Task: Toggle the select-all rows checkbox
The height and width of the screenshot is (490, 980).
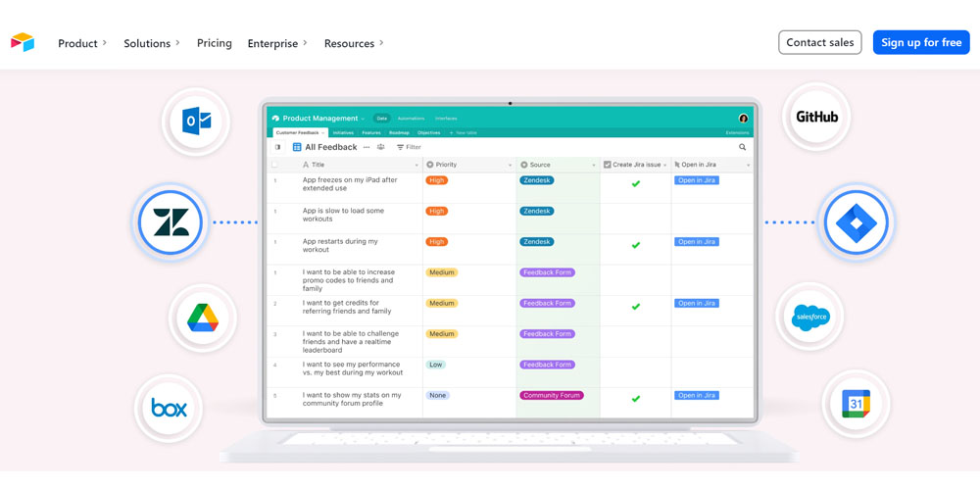Action: (x=274, y=165)
